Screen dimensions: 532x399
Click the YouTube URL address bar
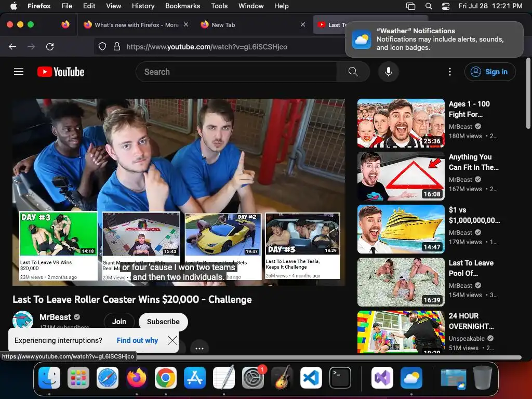coord(207,47)
